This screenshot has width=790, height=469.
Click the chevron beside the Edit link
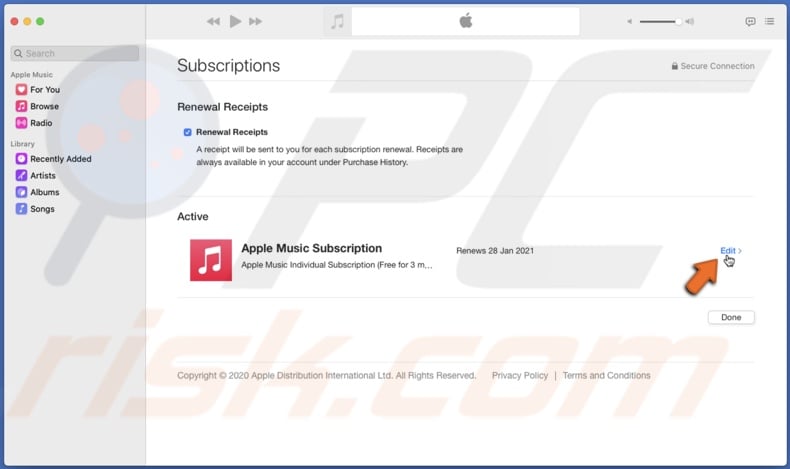[x=740, y=250]
